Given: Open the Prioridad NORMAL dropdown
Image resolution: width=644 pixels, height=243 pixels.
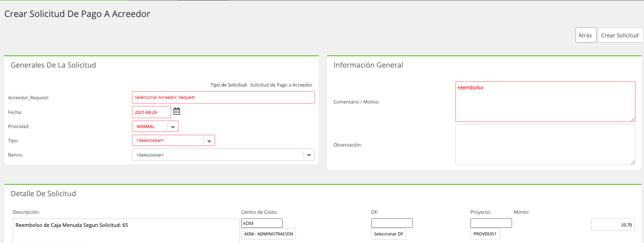Looking at the screenshot, I should pos(155,127).
